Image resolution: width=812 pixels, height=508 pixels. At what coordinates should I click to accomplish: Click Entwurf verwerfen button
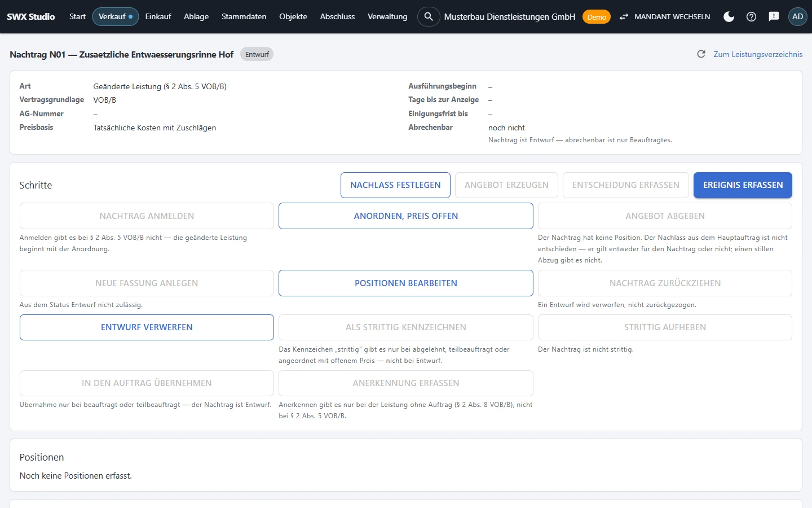coord(147,327)
